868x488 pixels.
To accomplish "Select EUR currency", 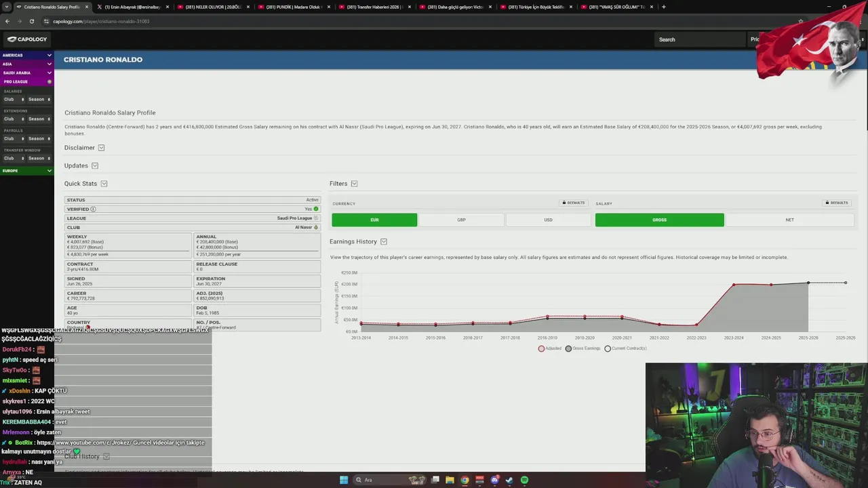I will (374, 220).
